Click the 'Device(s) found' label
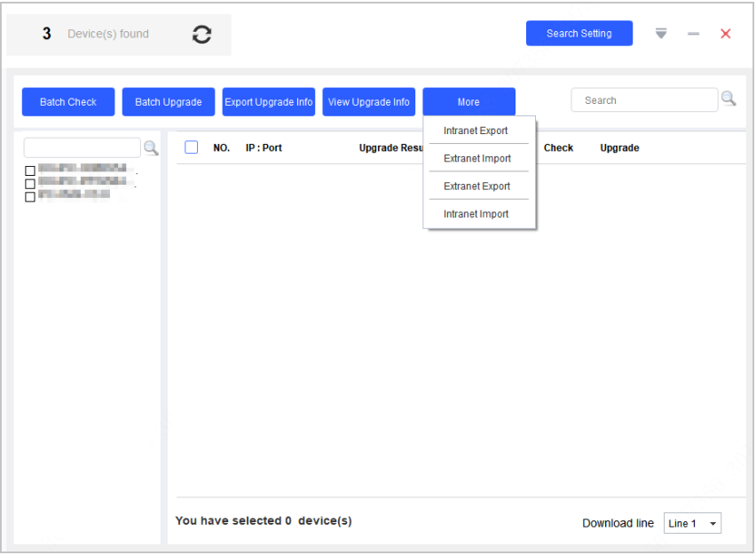This screenshot has height=555, width=756. coord(108,34)
